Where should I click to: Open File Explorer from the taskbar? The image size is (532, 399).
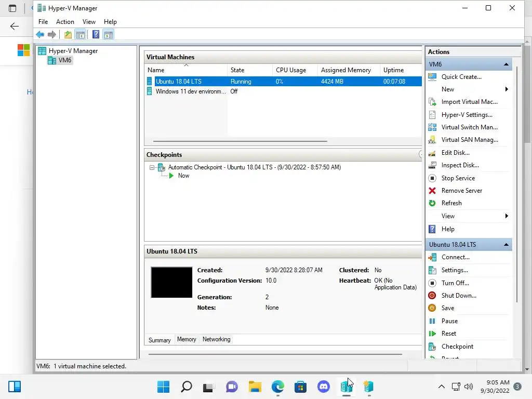click(x=255, y=387)
